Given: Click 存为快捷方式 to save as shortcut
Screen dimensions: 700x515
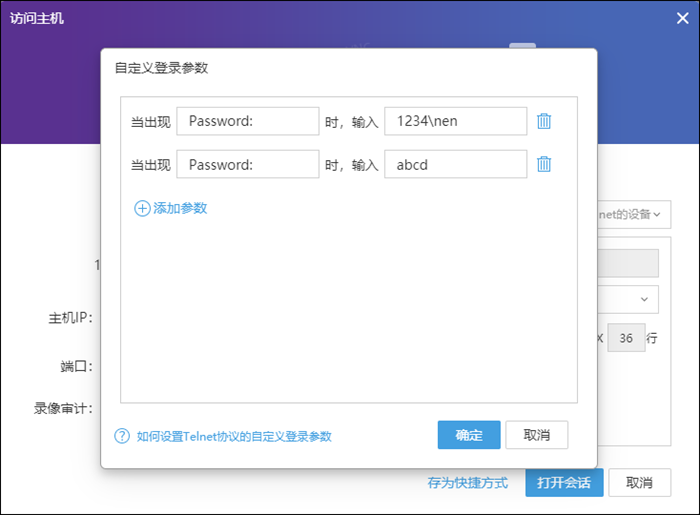Looking at the screenshot, I should [468, 483].
